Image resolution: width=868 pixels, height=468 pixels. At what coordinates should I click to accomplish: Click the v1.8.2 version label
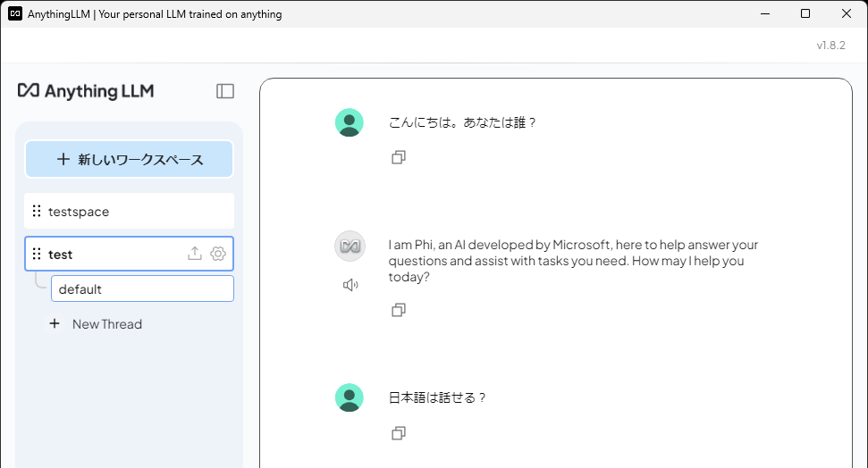click(x=830, y=46)
